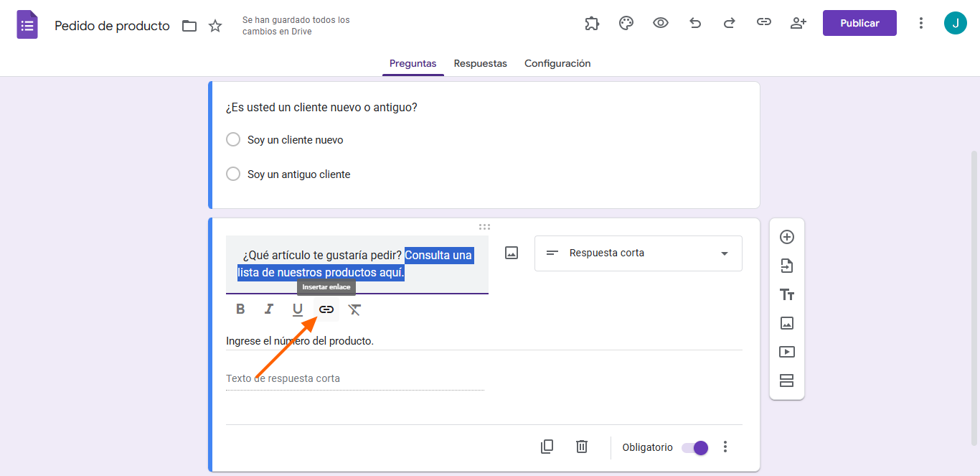The width and height of the screenshot is (980, 476).
Task: Preview the form with eye icon
Action: [x=661, y=23]
